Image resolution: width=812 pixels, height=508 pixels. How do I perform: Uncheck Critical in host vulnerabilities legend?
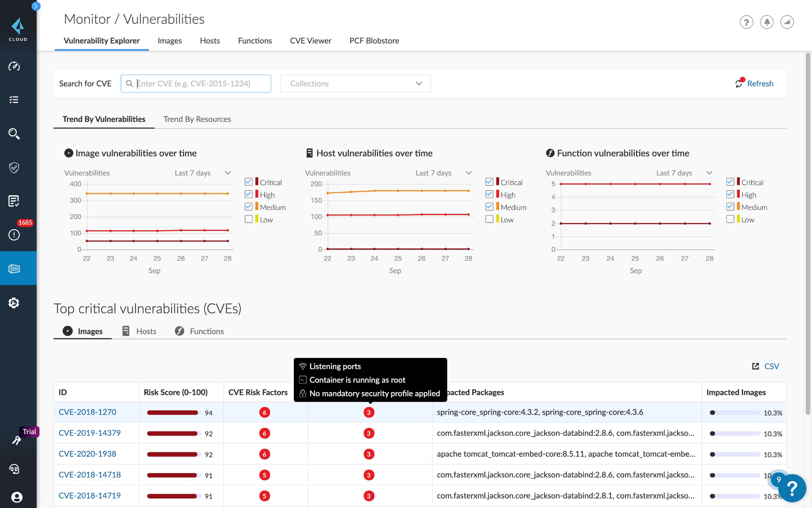tap(489, 182)
